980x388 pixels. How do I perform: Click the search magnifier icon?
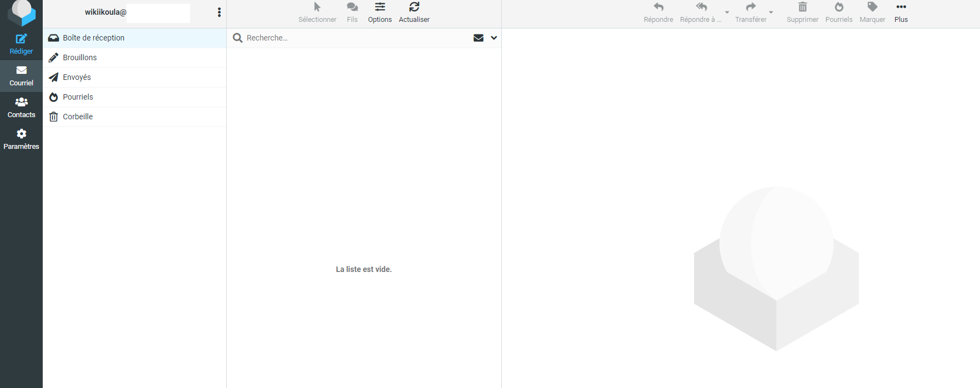click(238, 38)
